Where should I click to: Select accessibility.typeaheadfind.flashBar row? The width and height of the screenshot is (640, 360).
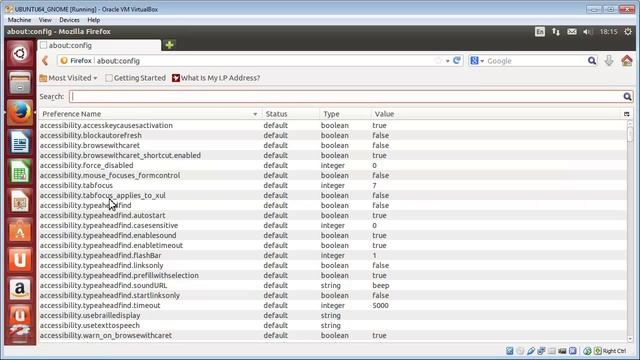tap(333, 255)
